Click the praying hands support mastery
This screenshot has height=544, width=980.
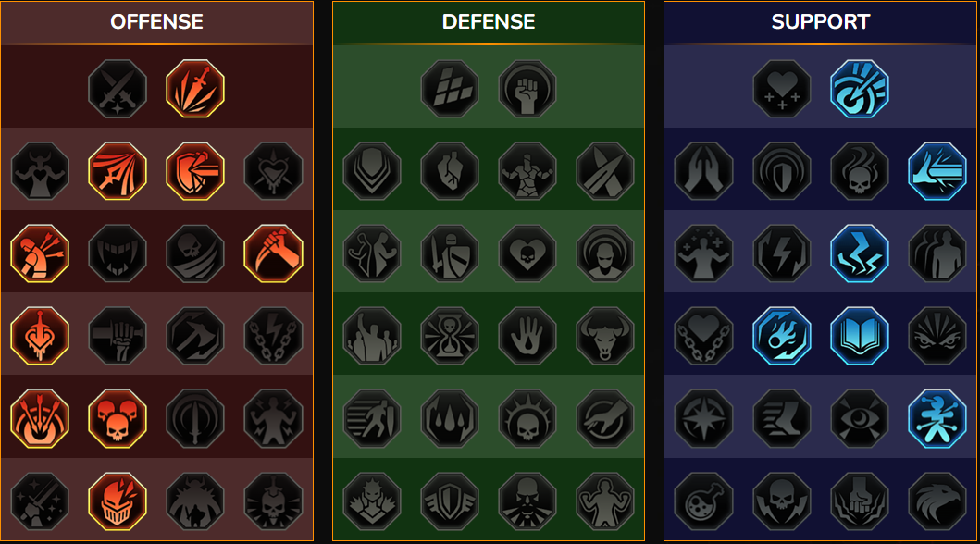tap(703, 171)
